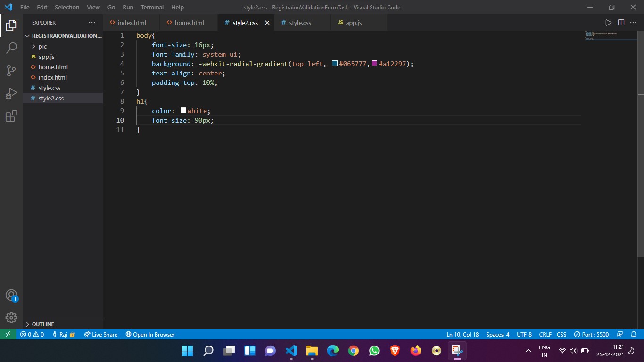Open the Terminal menu

pyautogui.click(x=152, y=7)
